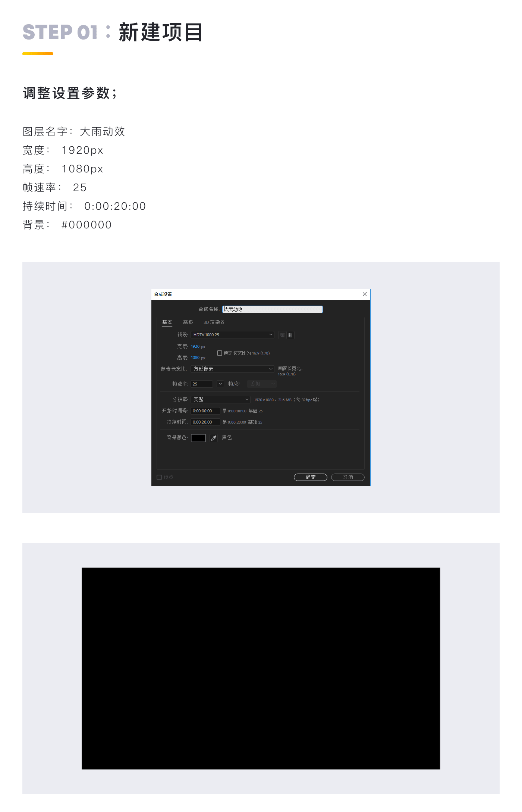Switch to the 3D 渲染器 tab
Image resolution: width=522 pixels, height=812 pixels.
(214, 322)
